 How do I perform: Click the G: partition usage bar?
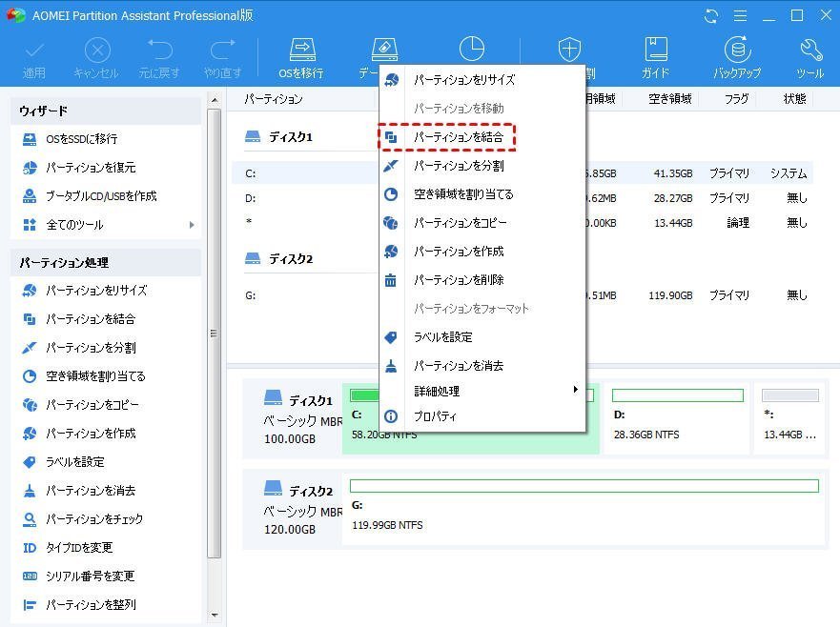point(584,486)
